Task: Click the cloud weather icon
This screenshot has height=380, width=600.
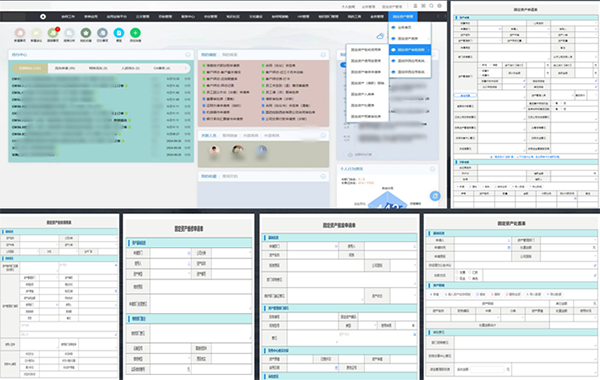Action: [x=380, y=36]
